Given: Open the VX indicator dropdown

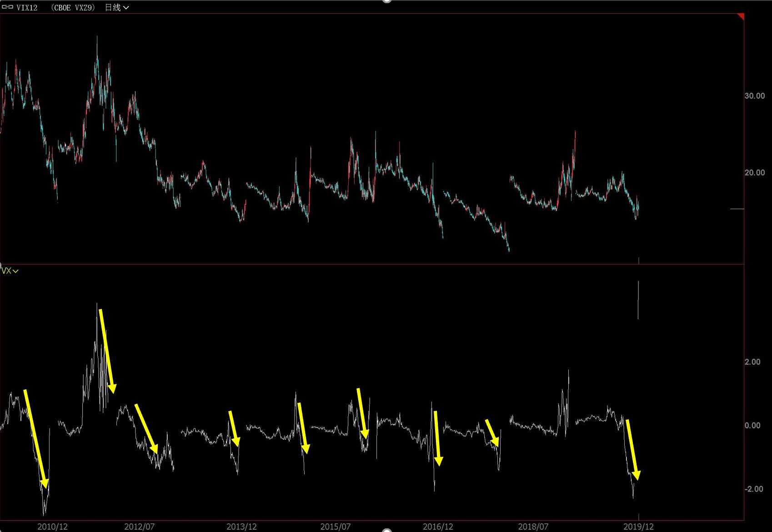Looking at the screenshot, I should (x=10, y=271).
